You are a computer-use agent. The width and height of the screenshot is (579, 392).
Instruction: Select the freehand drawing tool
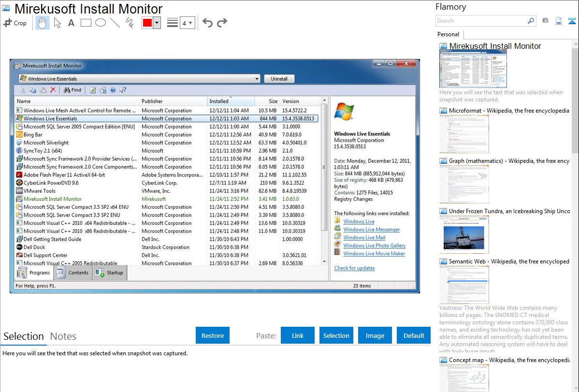(130, 23)
